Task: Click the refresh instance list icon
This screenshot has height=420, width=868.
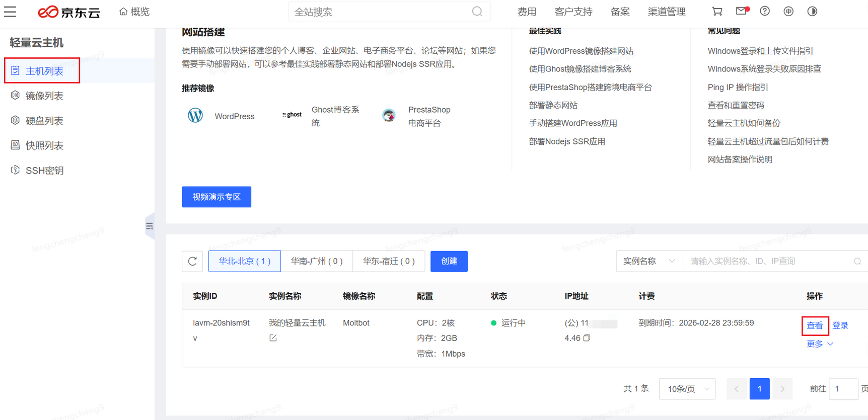Action: 192,261
